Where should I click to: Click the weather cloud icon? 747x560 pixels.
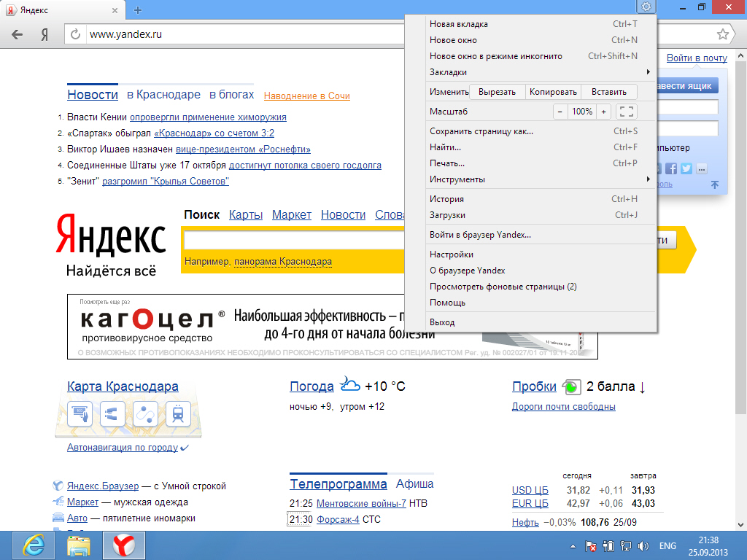click(349, 384)
